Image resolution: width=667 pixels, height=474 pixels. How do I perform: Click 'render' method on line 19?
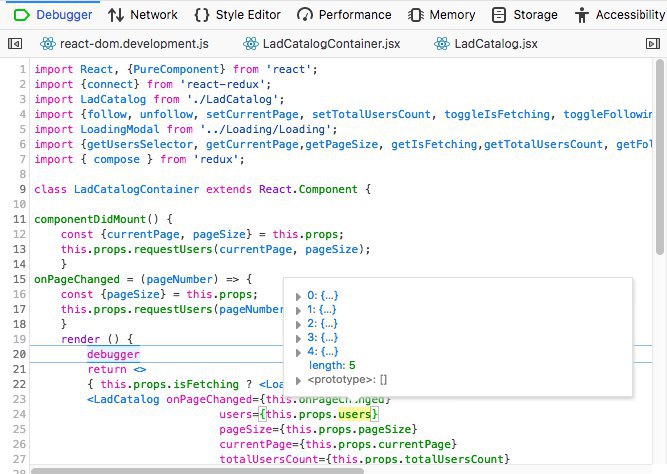pos(80,340)
